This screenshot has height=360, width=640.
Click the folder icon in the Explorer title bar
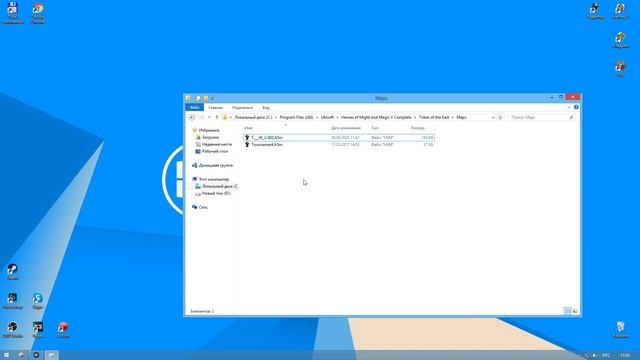(188, 98)
